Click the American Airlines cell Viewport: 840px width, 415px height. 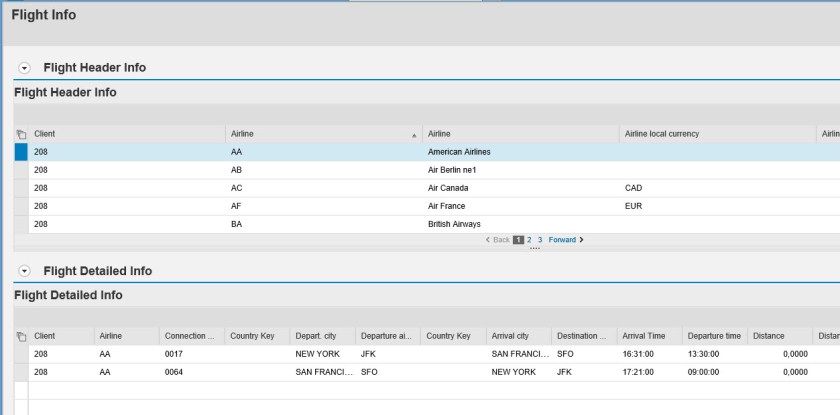458,152
